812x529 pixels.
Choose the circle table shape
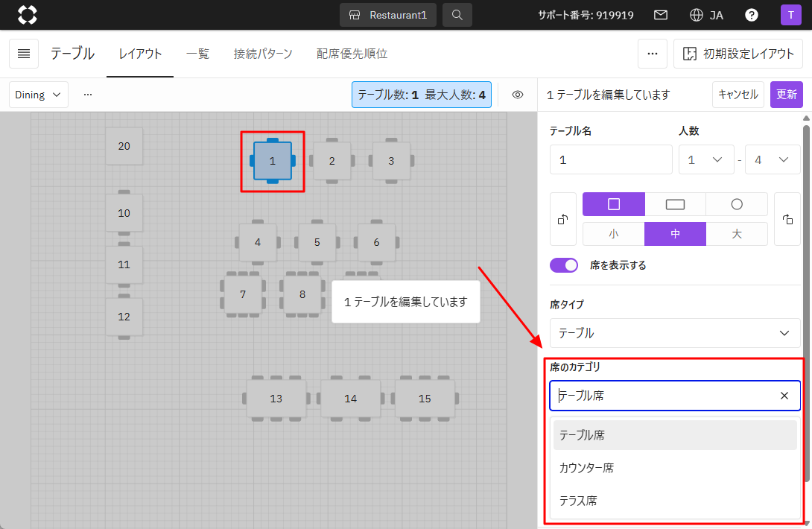pyautogui.click(x=737, y=204)
